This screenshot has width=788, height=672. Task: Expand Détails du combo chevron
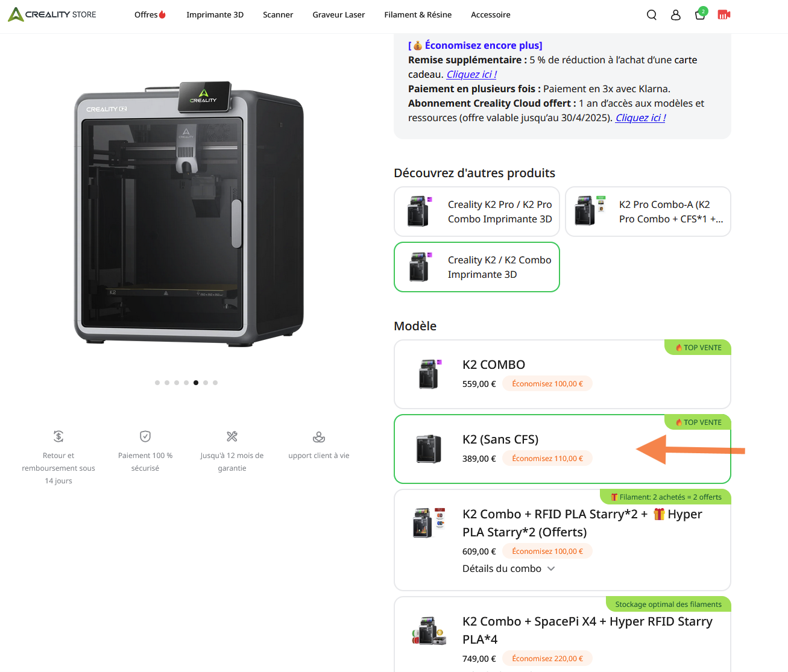pyautogui.click(x=551, y=568)
